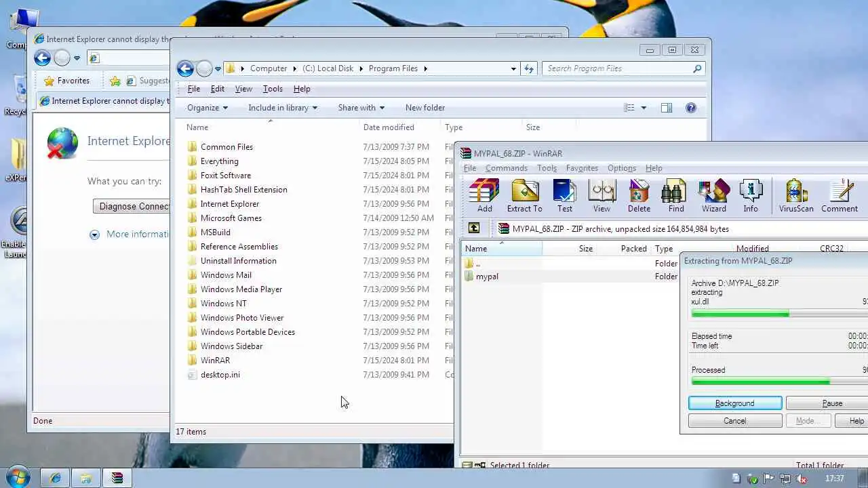This screenshot has width=868, height=488.
Task: Open the Favorites menu in WinRAR
Action: [582, 168]
